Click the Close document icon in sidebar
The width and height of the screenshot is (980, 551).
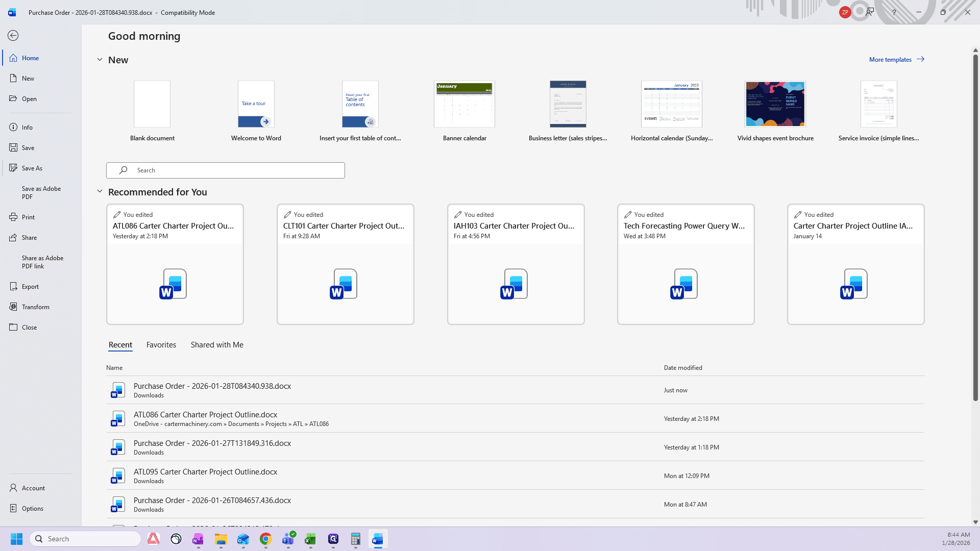pos(13,327)
